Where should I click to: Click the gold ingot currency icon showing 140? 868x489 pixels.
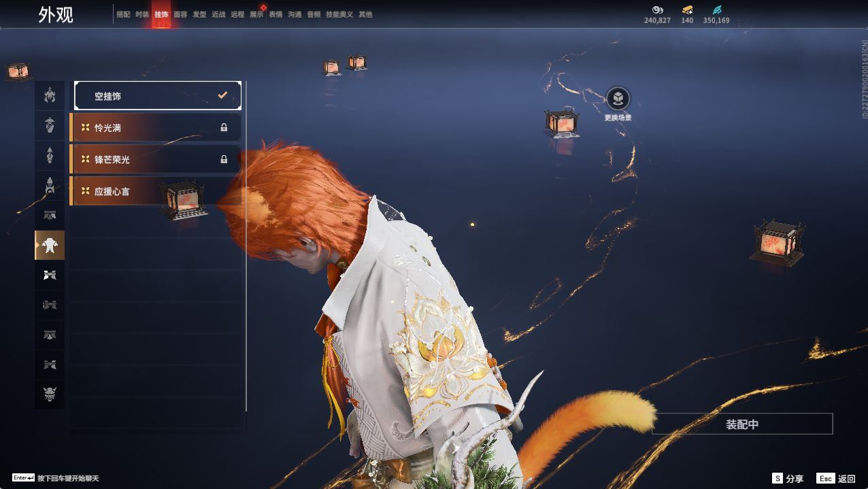tap(688, 10)
